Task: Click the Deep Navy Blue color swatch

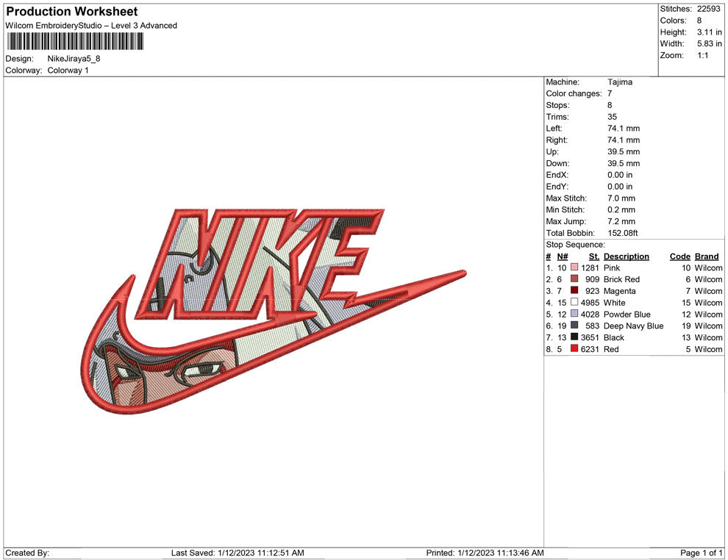Action: click(x=574, y=326)
